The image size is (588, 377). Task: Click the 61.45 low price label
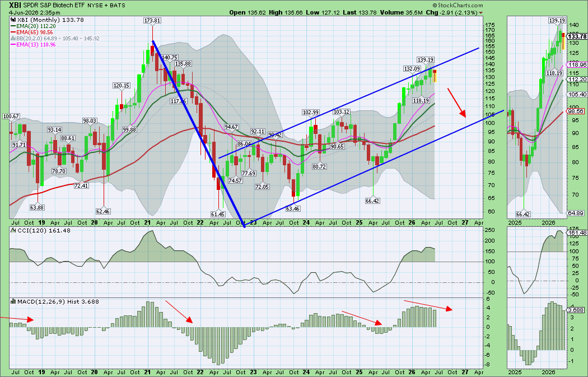[217, 214]
